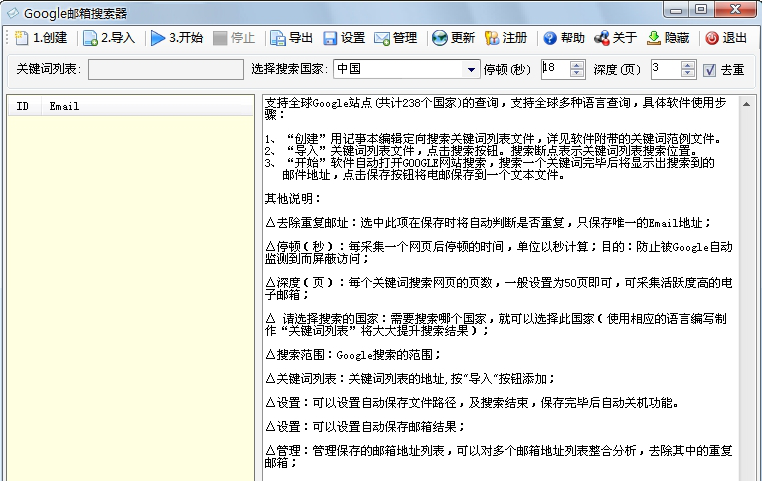
Task: Click the 更新 update globe icon
Action: pyautogui.click(x=440, y=38)
